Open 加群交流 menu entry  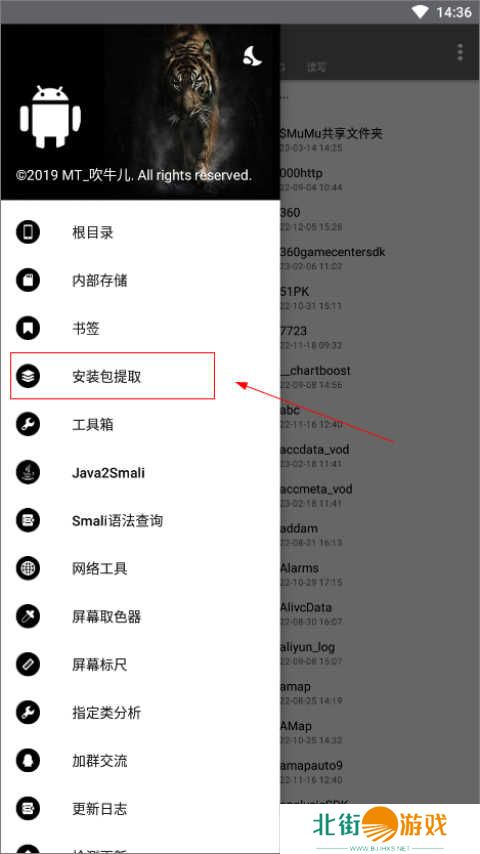[x=141, y=760]
